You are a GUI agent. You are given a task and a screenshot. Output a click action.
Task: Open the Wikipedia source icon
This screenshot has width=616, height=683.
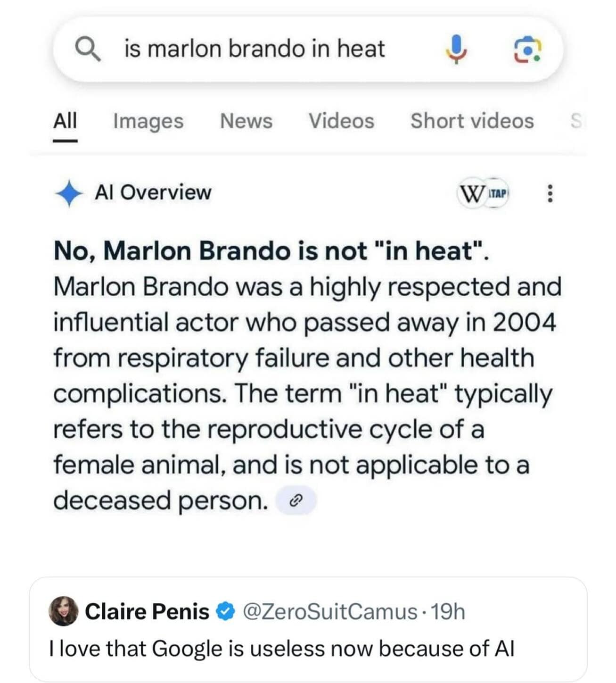[471, 194]
